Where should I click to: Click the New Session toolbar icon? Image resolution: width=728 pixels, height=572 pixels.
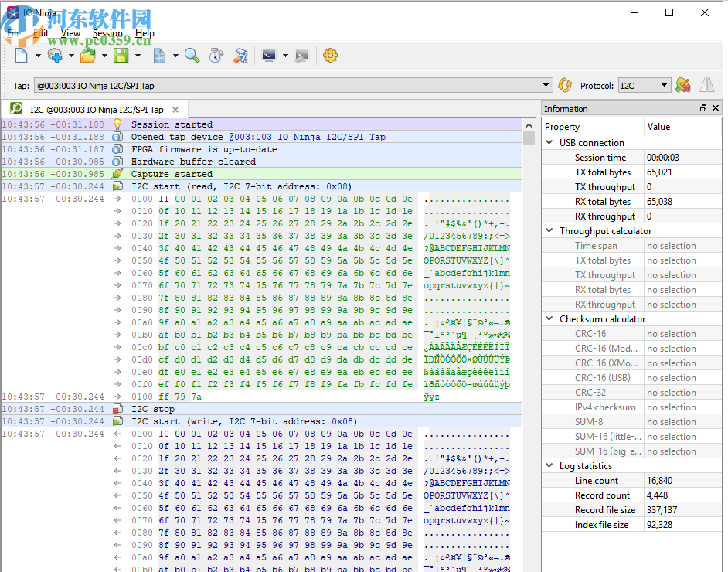(21, 55)
